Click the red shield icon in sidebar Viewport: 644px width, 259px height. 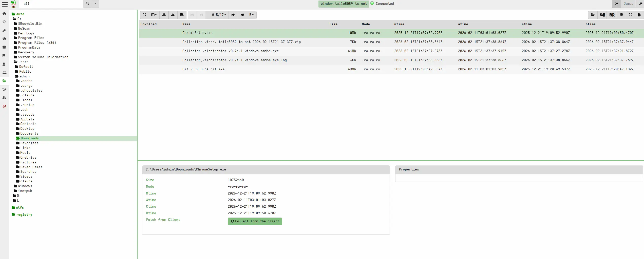(4, 106)
